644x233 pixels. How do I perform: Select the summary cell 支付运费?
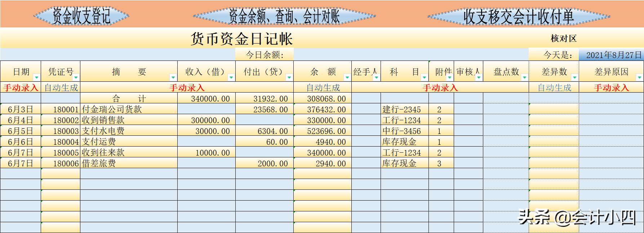(x=129, y=142)
